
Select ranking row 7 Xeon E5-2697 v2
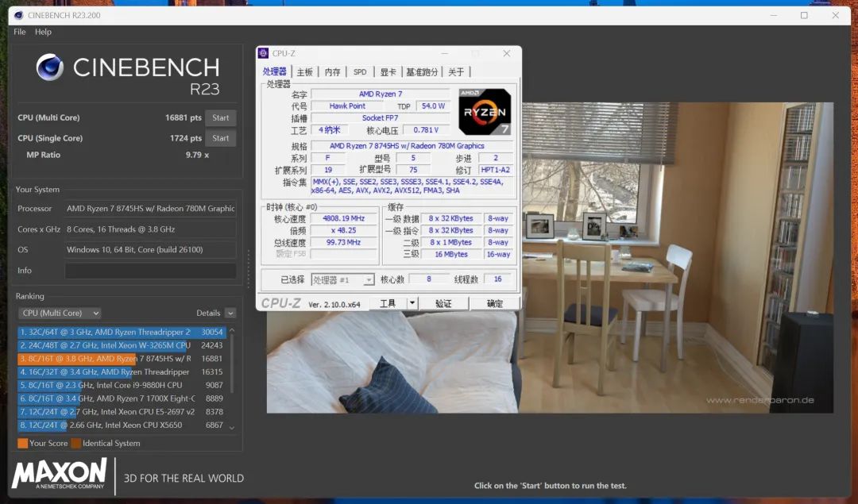(x=122, y=412)
